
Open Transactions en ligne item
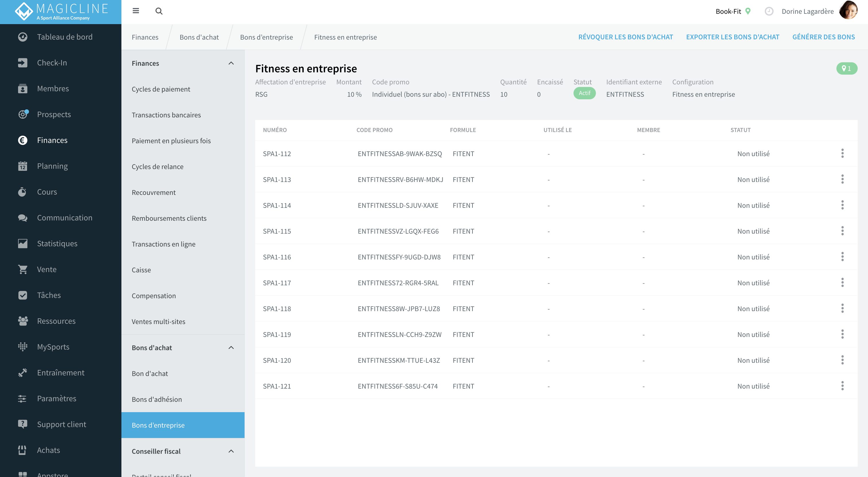pos(183,244)
